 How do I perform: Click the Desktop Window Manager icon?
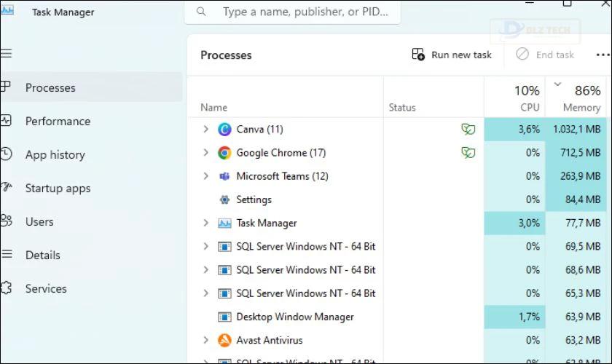224,317
